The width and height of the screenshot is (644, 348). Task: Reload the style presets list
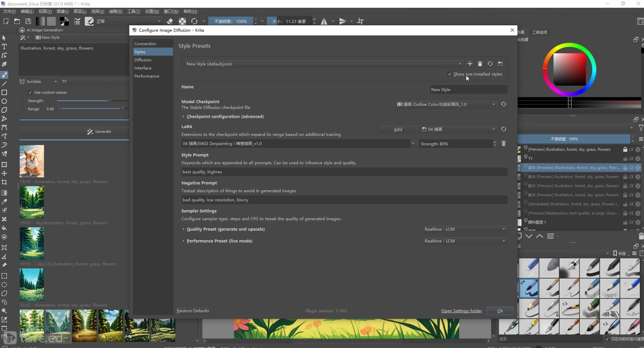coord(490,64)
